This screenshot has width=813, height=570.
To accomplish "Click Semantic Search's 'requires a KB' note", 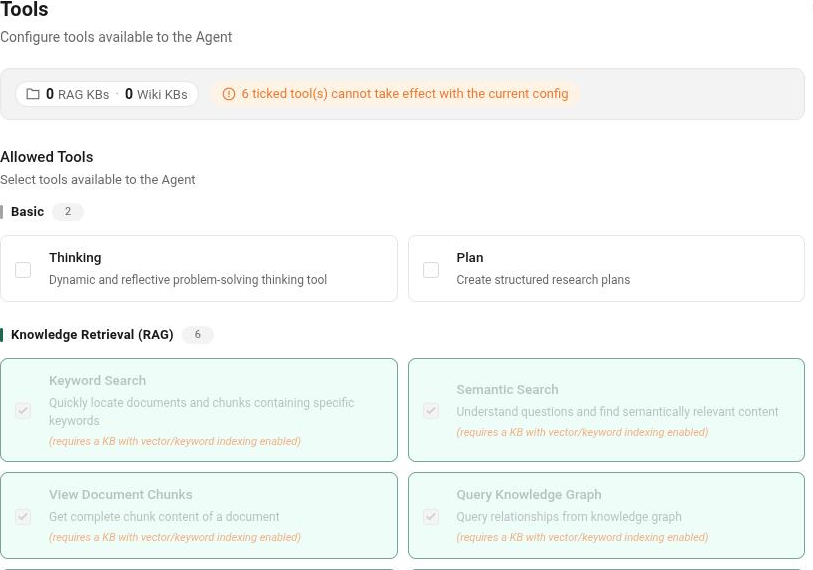I will [582, 433].
